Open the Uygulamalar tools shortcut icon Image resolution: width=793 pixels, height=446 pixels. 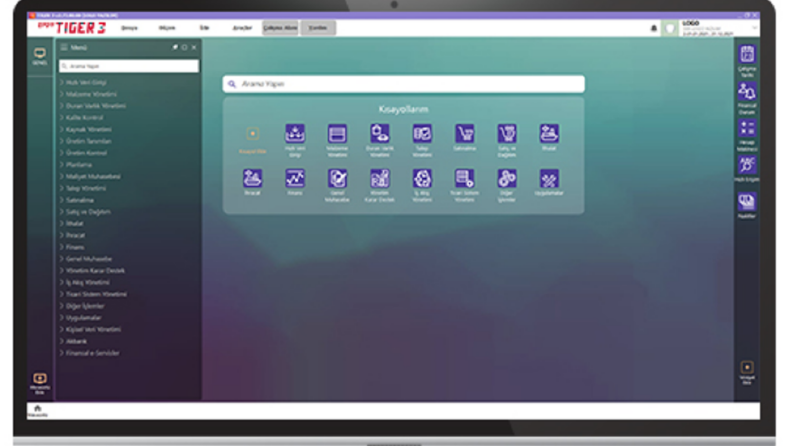pyautogui.click(x=549, y=179)
